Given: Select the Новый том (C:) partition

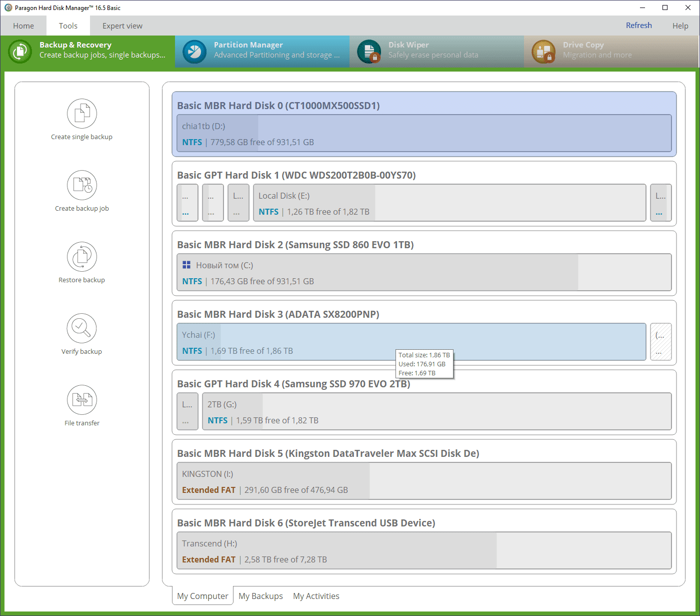Looking at the screenshot, I should 424,272.
